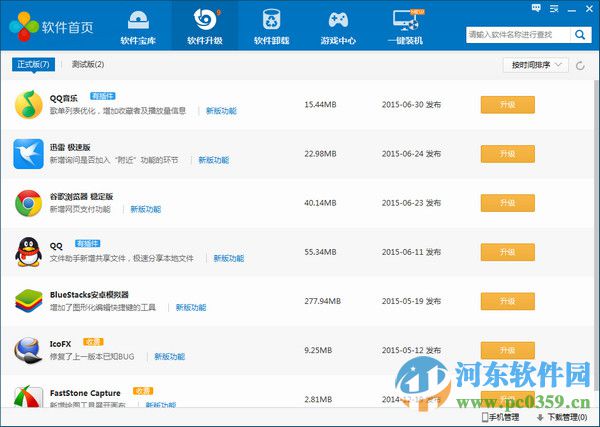Click the 277.94MB size value
Image resolution: width=600 pixels, height=427 pixels.
pos(323,301)
